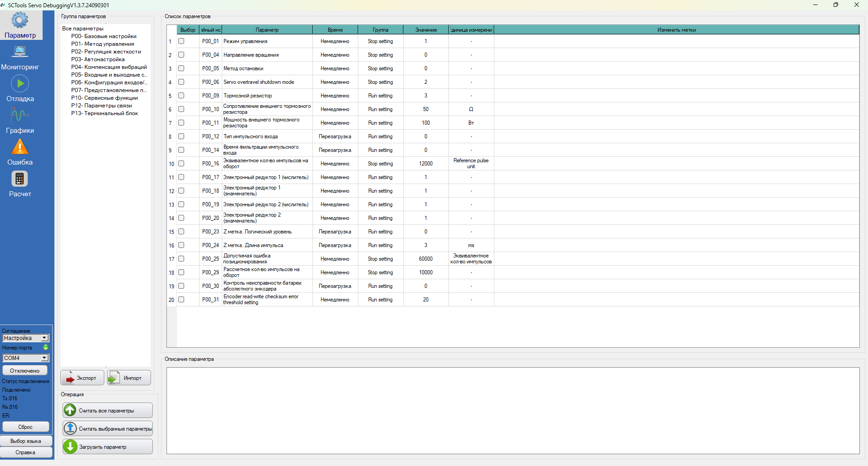Open the Мониторинг monitor icon
The height and width of the screenshot is (466, 868).
[x=20, y=52]
